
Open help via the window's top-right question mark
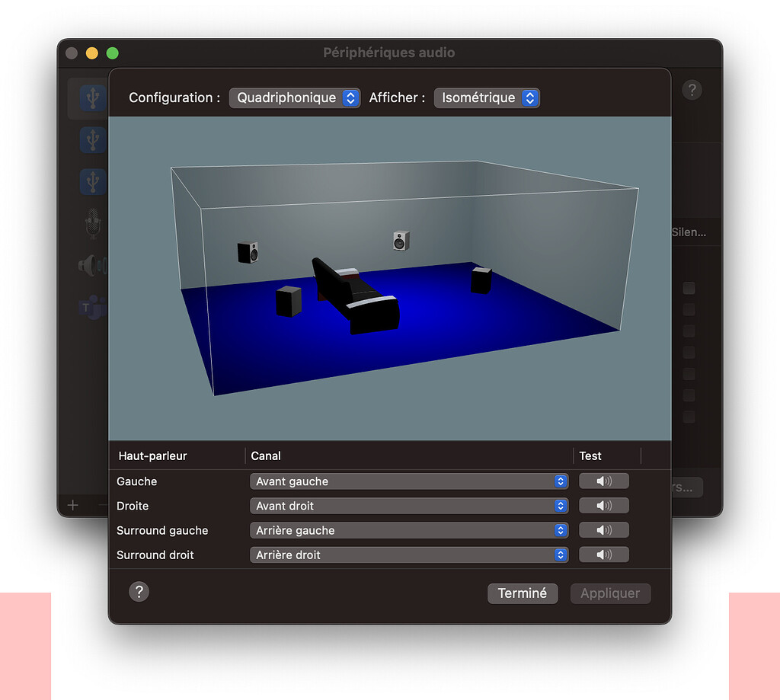coord(692,90)
